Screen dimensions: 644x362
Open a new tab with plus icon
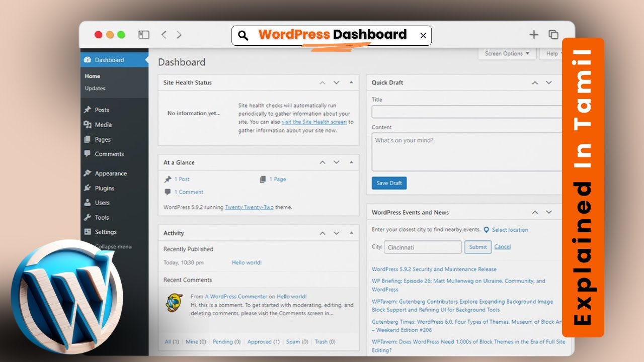[534, 35]
